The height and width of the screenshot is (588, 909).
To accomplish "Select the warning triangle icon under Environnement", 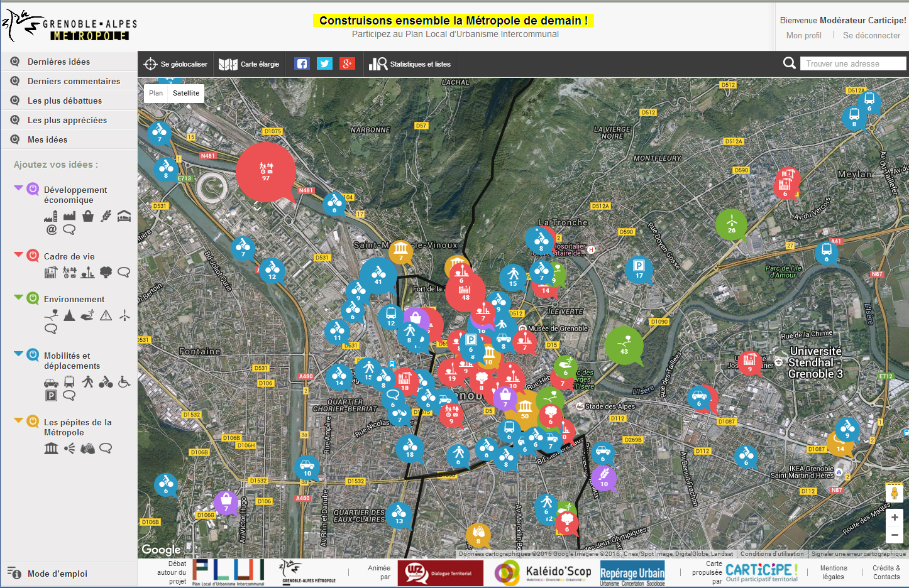I will pos(106,315).
